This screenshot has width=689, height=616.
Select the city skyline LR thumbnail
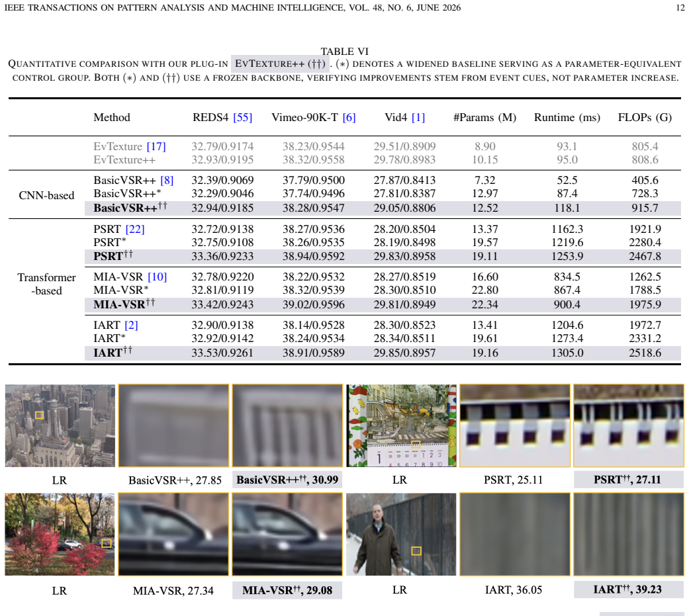coord(60,425)
